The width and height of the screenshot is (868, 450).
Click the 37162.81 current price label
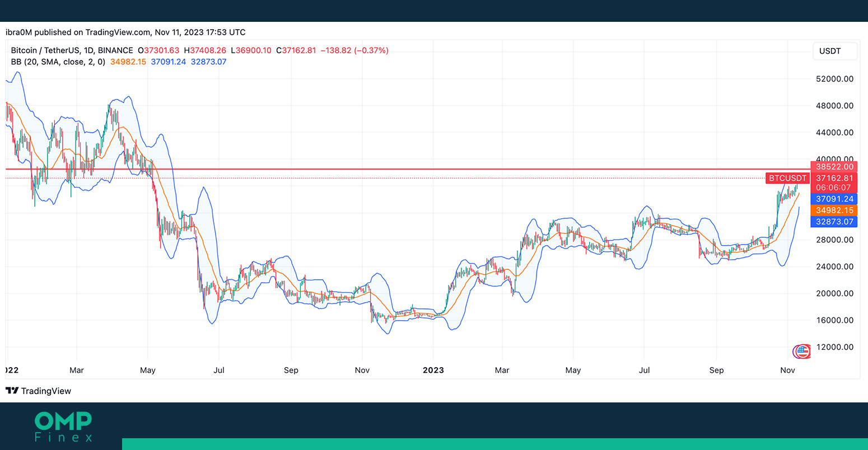[834, 178]
